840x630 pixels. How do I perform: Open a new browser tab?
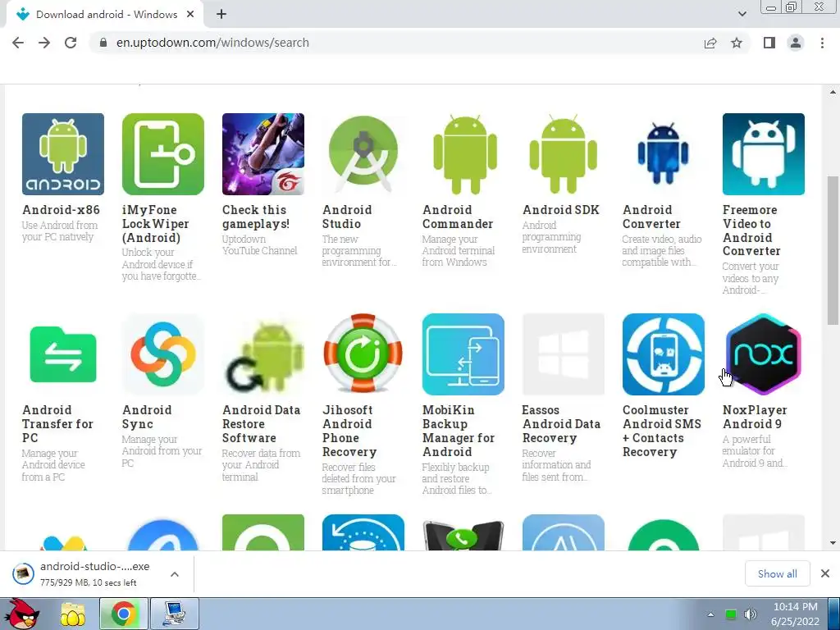coord(221,15)
